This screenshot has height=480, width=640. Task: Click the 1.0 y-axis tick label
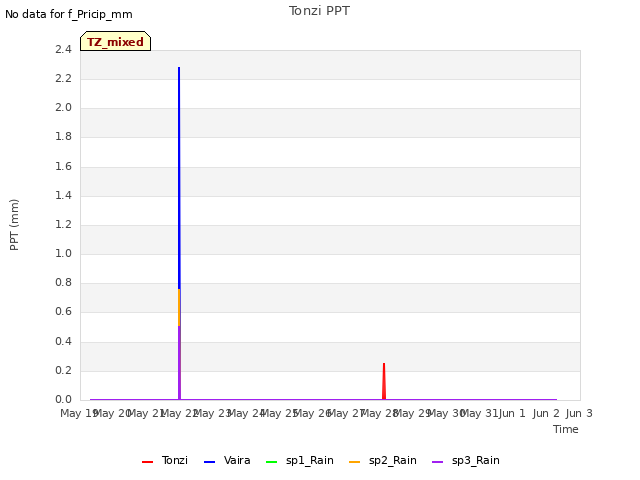click(63, 253)
